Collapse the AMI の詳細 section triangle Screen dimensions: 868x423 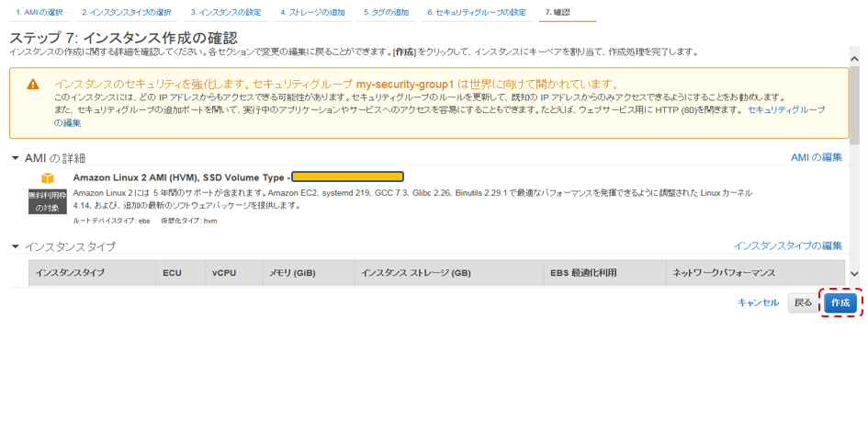coord(15,158)
